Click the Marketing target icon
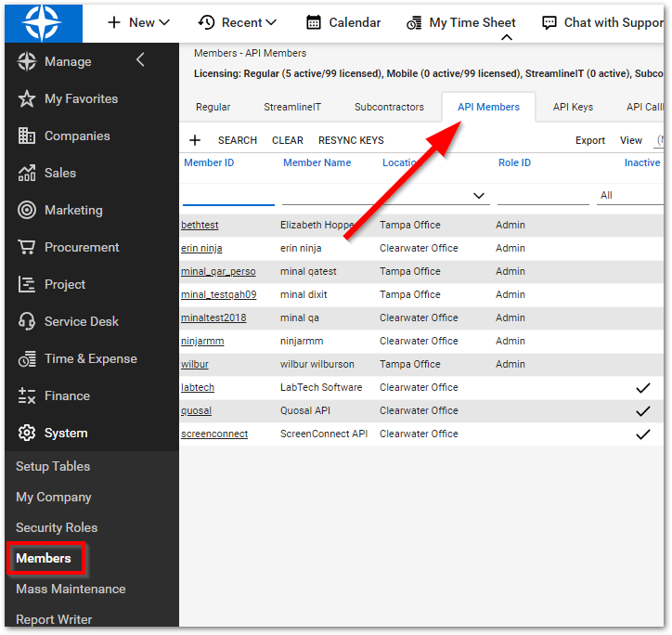 coord(27,210)
